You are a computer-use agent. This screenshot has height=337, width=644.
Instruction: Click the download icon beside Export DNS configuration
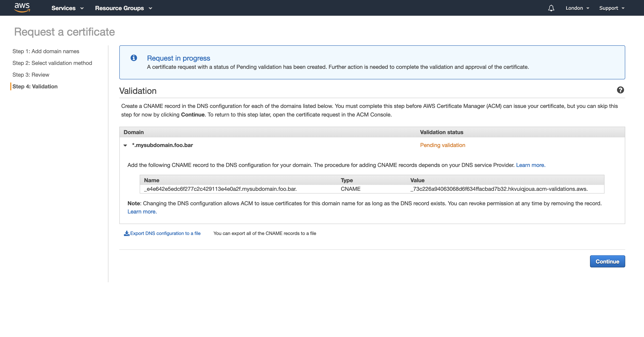coord(127,233)
